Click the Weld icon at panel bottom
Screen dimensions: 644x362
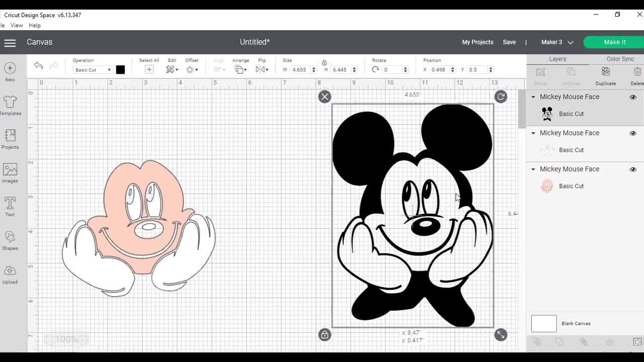(x=559, y=342)
